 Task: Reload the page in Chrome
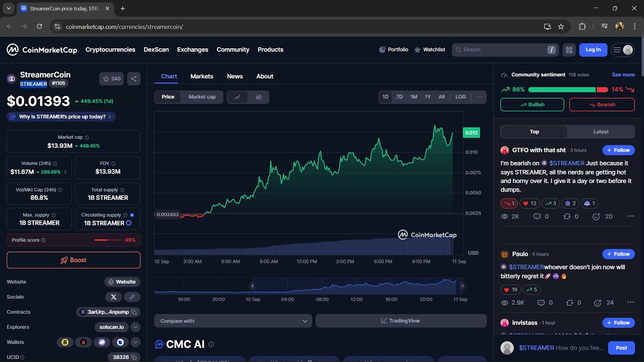click(x=39, y=27)
